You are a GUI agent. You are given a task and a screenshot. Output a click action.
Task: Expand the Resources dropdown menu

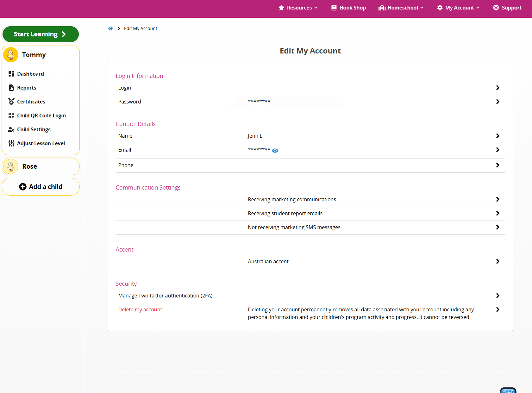point(298,8)
